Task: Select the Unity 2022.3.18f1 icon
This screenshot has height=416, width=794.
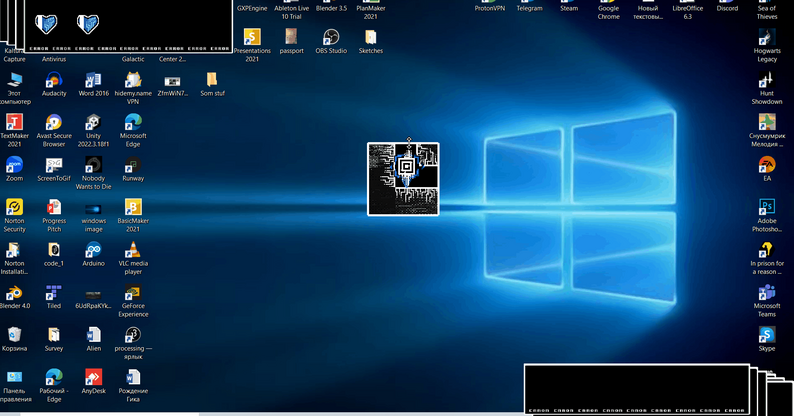Action: click(x=93, y=123)
